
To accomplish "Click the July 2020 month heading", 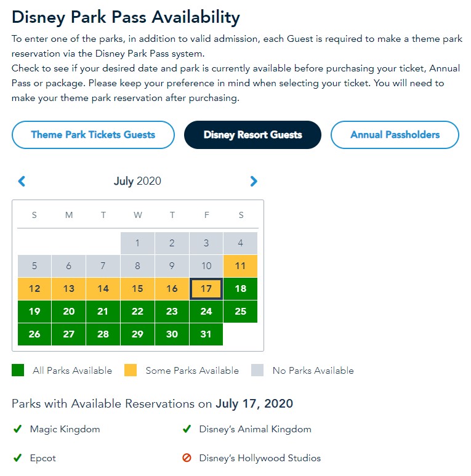I will (137, 181).
